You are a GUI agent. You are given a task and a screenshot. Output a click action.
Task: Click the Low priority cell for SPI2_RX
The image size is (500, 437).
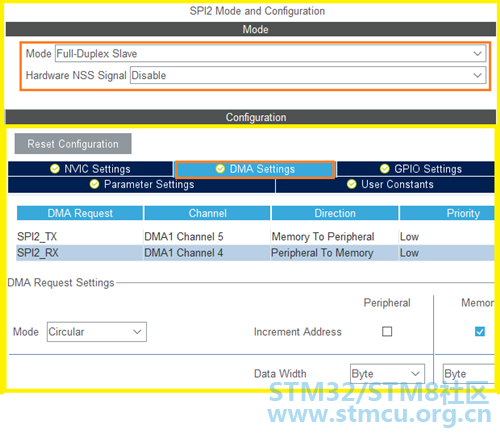click(x=447, y=253)
